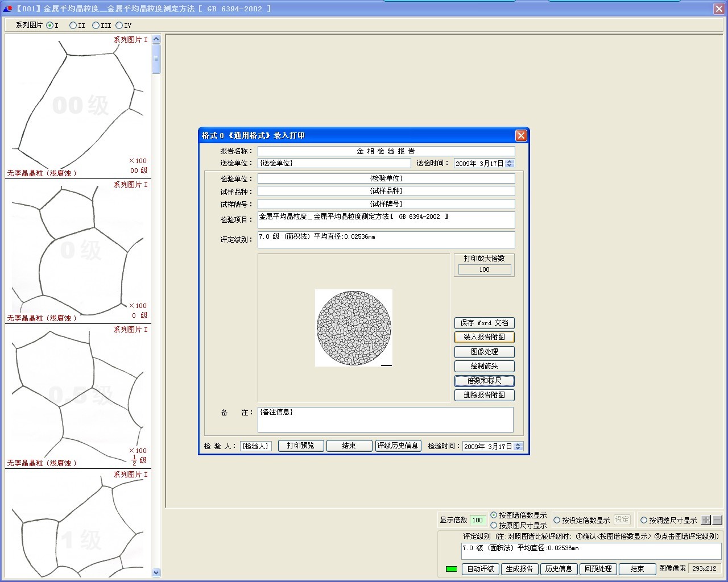728x582 pixels.
Task: Select series picture option IV
Action: pos(119,26)
